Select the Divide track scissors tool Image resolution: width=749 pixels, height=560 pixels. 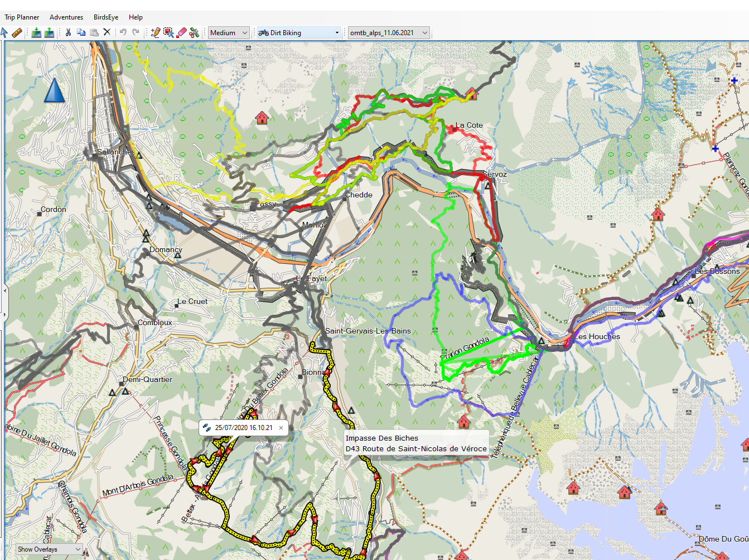[x=194, y=33]
